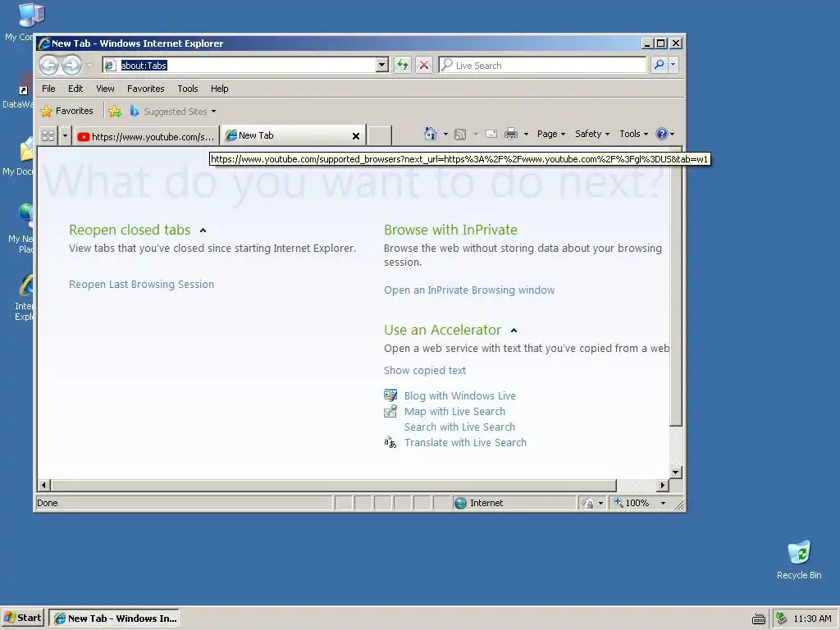Image resolution: width=840 pixels, height=630 pixels.
Task: Open the View menu
Action: coord(105,89)
